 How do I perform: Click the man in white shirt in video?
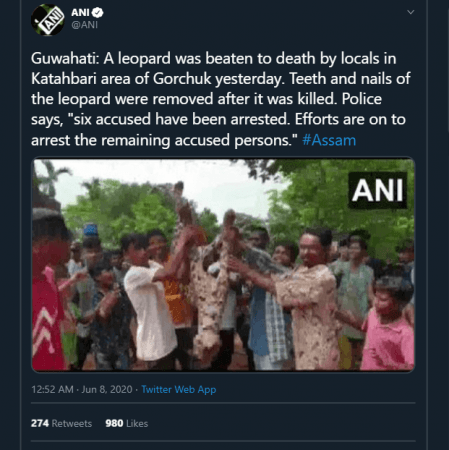150,300
